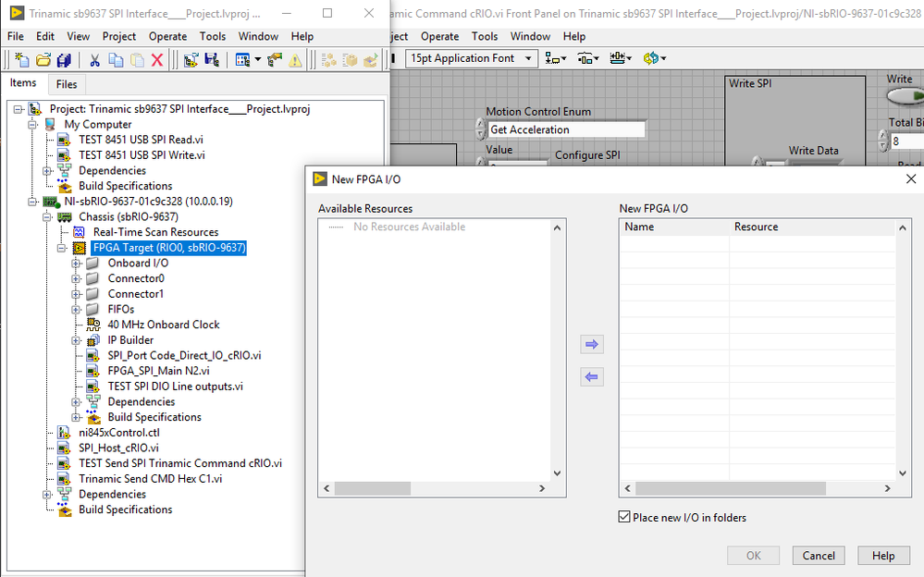Screen dimensions: 924x577
Task: Click the right arrow to add resource
Action: pyautogui.click(x=592, y=344)
